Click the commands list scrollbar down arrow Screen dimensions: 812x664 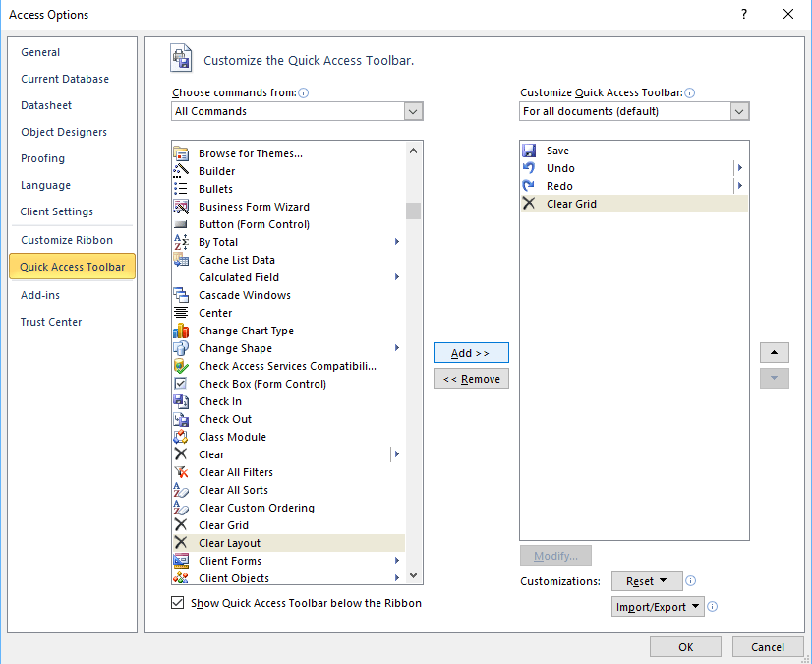click(413, 574)
